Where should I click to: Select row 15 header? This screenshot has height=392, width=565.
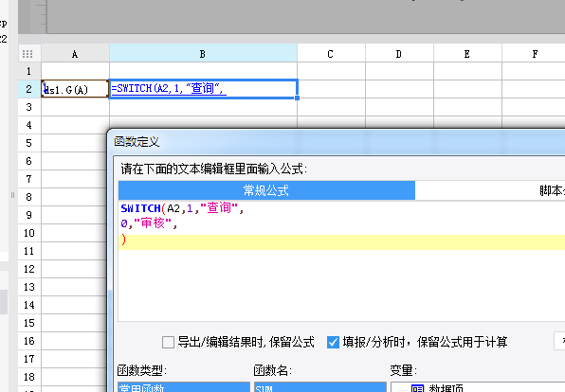point(29,323)
